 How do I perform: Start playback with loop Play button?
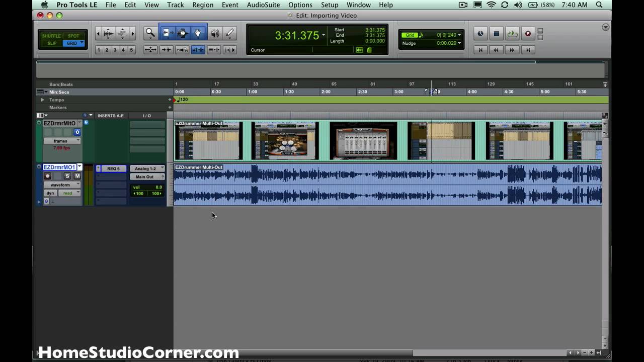(x=512, y=34)
